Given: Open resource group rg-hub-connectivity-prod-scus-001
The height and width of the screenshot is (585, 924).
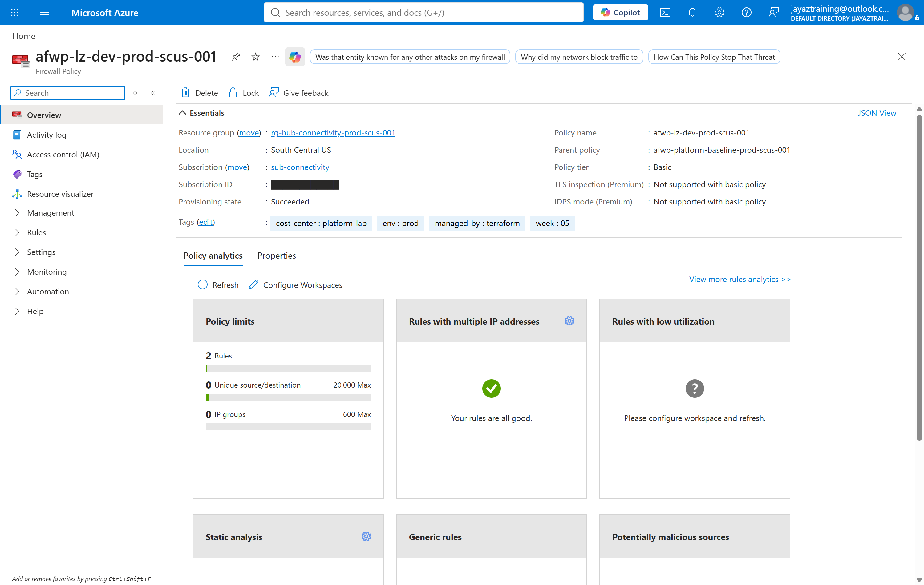Looking at the screenshot, I should point(333,132).
